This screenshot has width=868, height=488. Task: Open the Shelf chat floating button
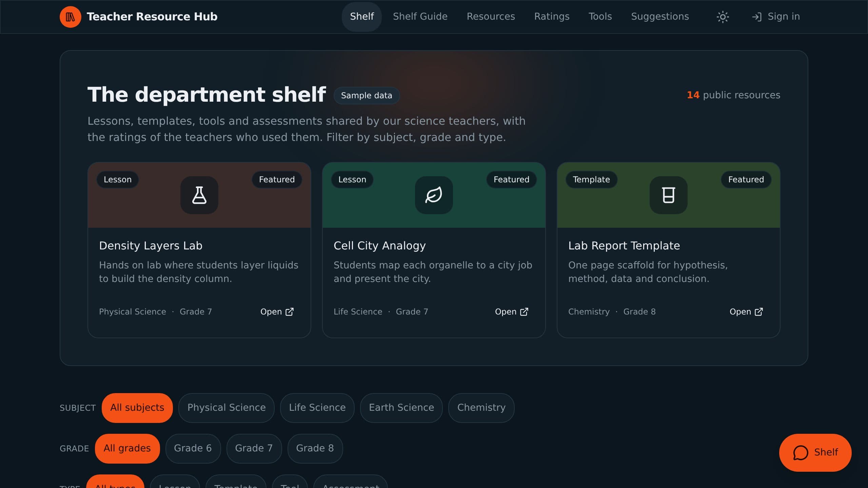click(815, 452)
